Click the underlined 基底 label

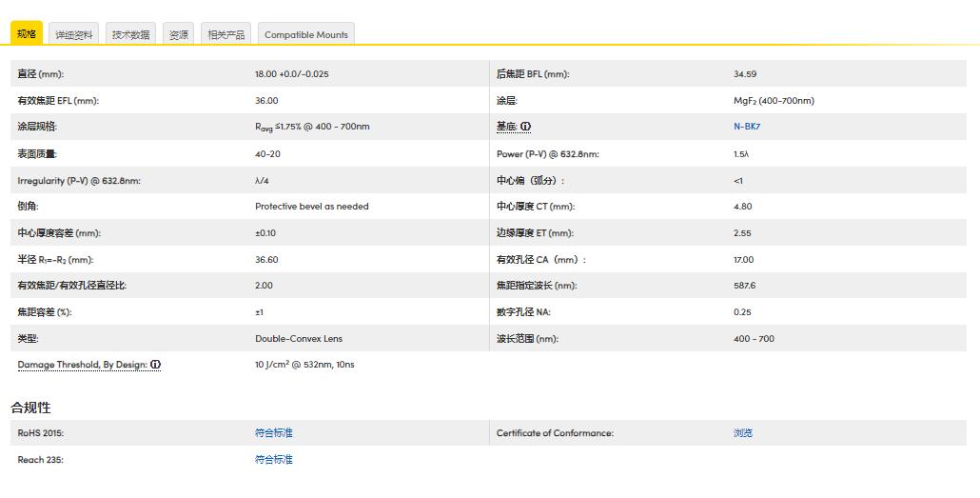506,127
